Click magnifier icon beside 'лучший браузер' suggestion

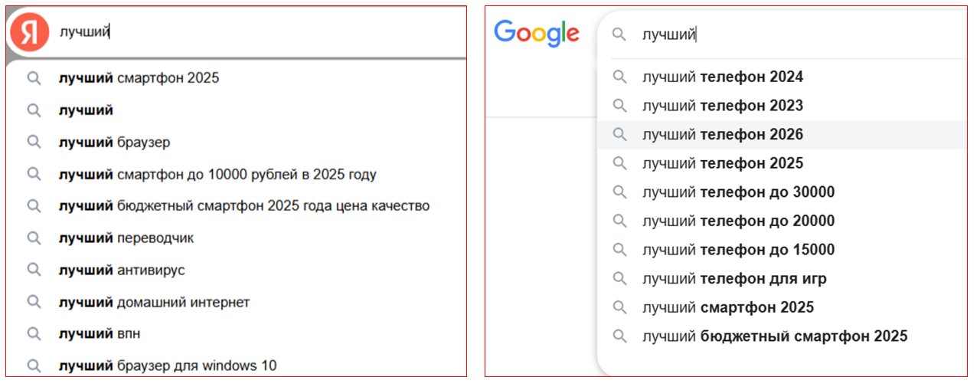(x=34, y=143)
